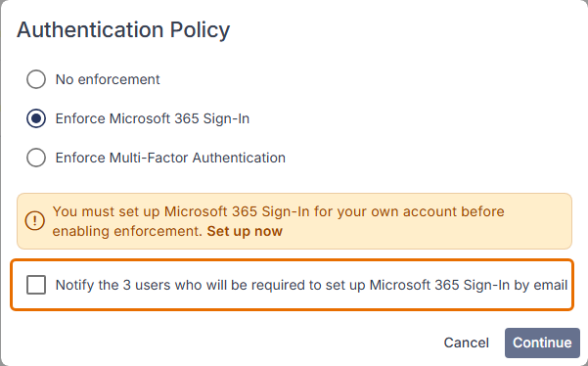Cancel the authentication policy dialog
The width and height of the screenshot is (588, 366).
(466, 343)
